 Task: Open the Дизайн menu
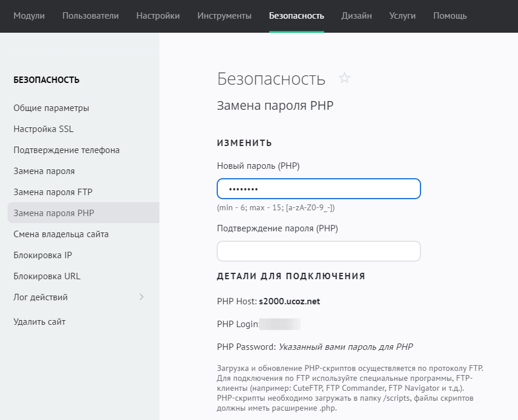356,16
